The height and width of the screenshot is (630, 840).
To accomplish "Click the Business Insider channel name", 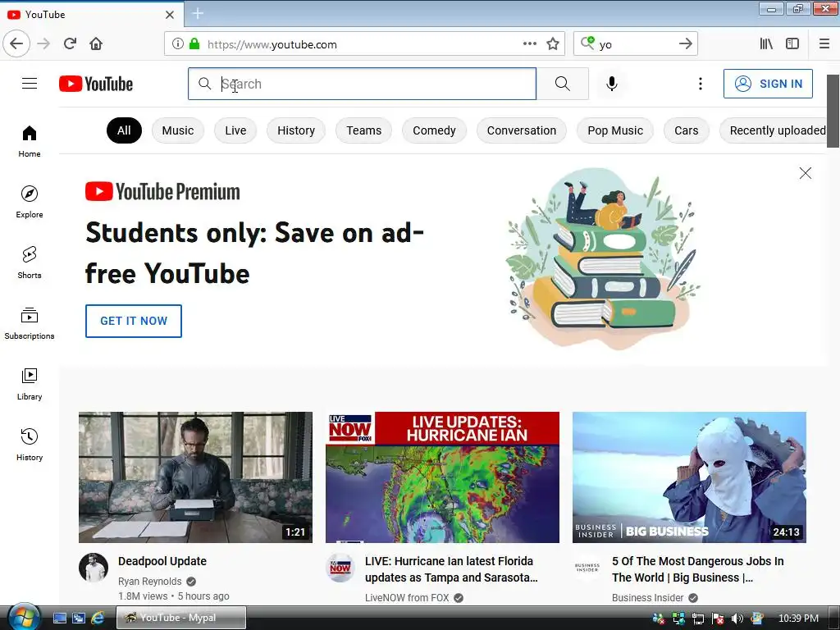I will 648,598.
